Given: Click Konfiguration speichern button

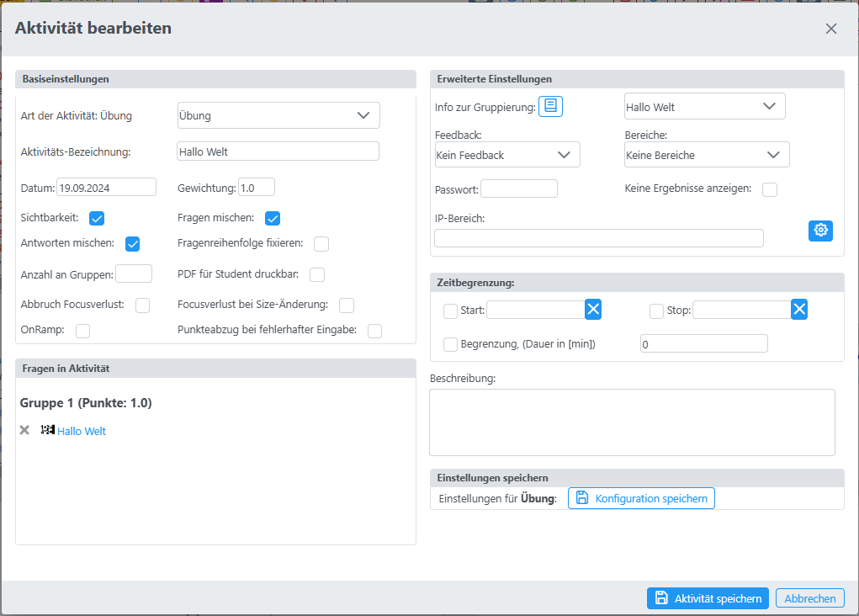Looking at the screenshot, I should [x=641, y=498].
